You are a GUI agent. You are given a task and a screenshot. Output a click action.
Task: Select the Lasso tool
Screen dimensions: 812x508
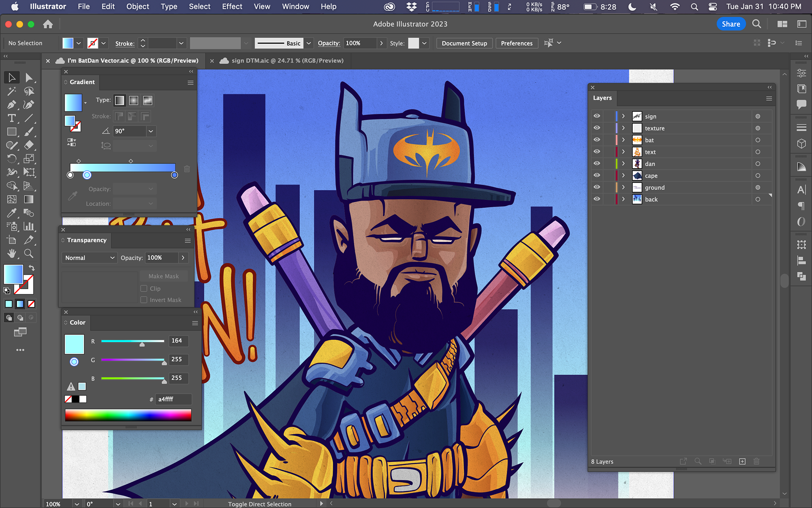(x=29, y=91)
